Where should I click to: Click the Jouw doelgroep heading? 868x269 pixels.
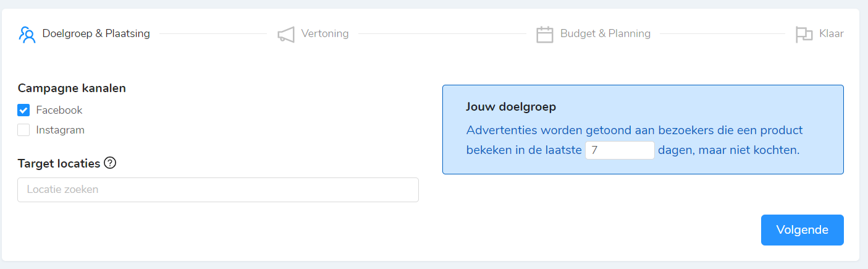pos(511,107)
